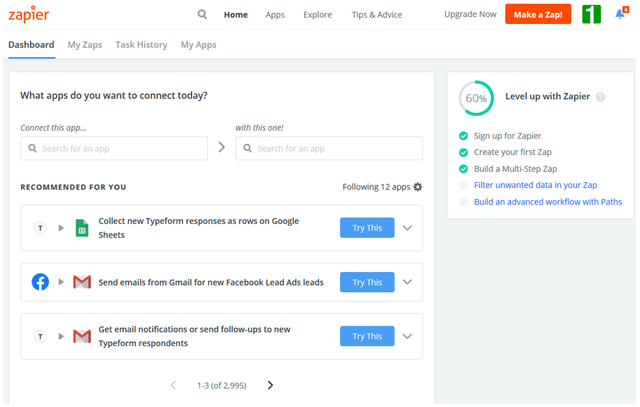Viewport: 640px width, 407px height.
Task: Switch to the My Zaps tab
Action: (85, 44)
